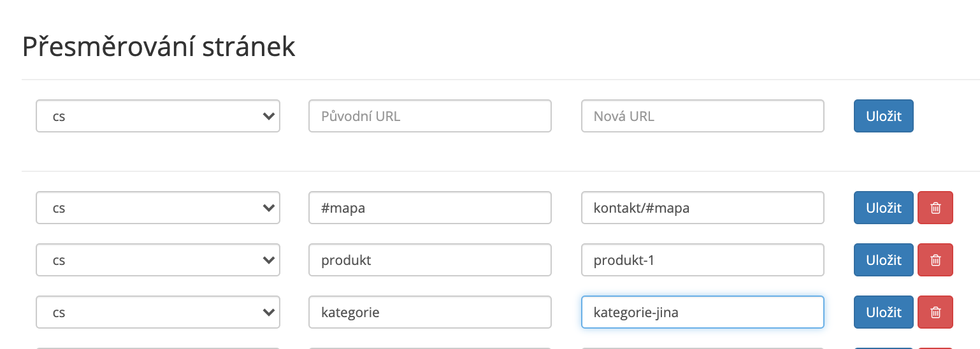This screenshot has height=349, width=980.
Task: Click Uložit for the #mapa redirect
Action: (x=884, y=208)
